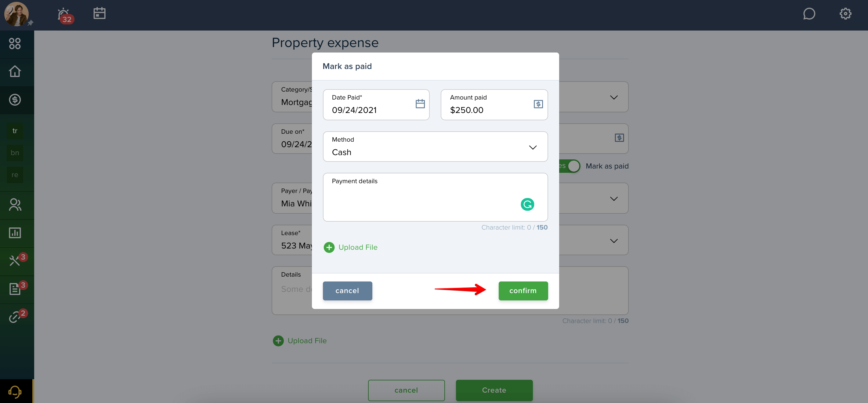Click the Payment details text area
The height and width of the screenshot is (403, 868).
click(435, 197)
